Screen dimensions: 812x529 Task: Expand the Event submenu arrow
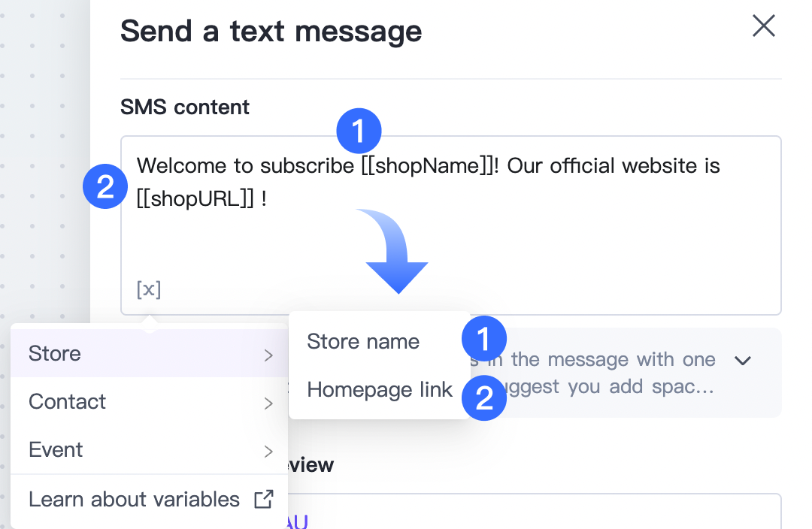pos(268,451)
